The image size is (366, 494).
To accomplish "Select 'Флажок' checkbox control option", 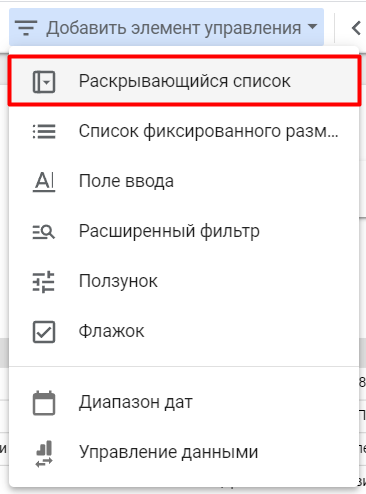I will tap(184, 331).
